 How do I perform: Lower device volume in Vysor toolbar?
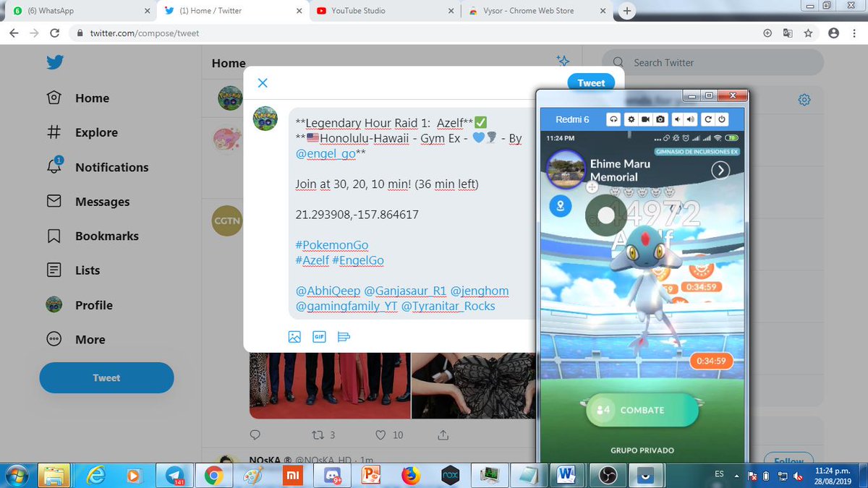pyautogui.click(x=678, y=119)
